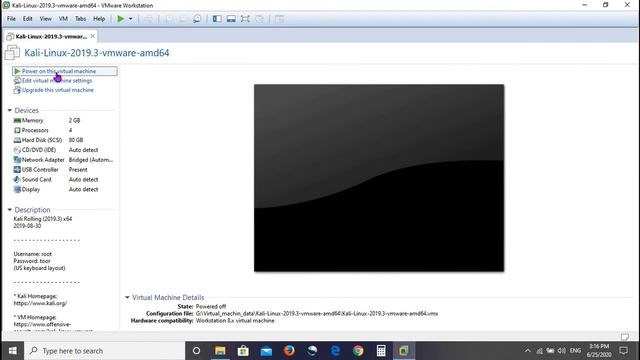Select the Network Adapter device
The width and height of the screenshot is (640, 360).
pyautogui.click(x=63, y=160)
